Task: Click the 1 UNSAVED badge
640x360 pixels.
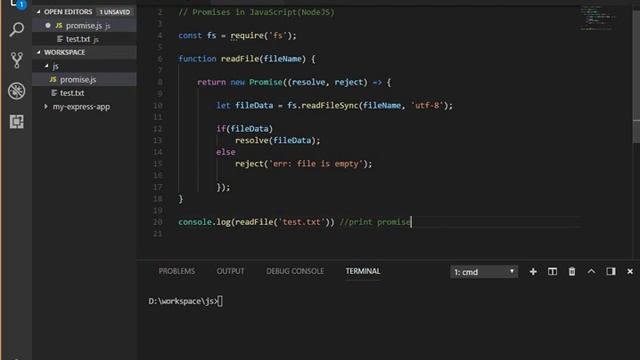Action: [x=115, y=12]
